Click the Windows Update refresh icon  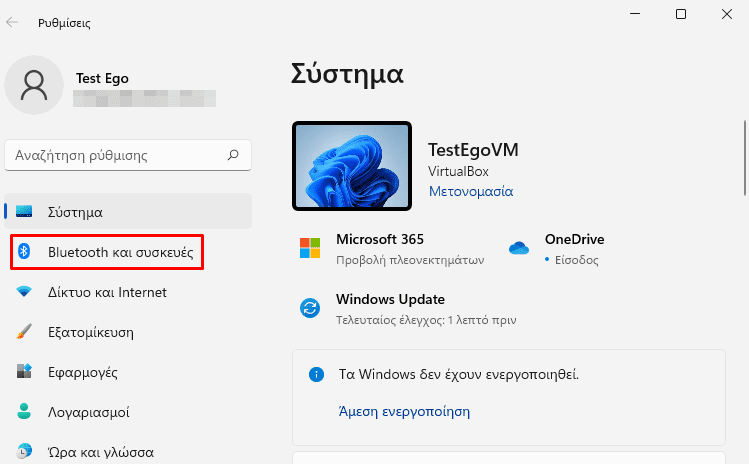tap(310, 308)
